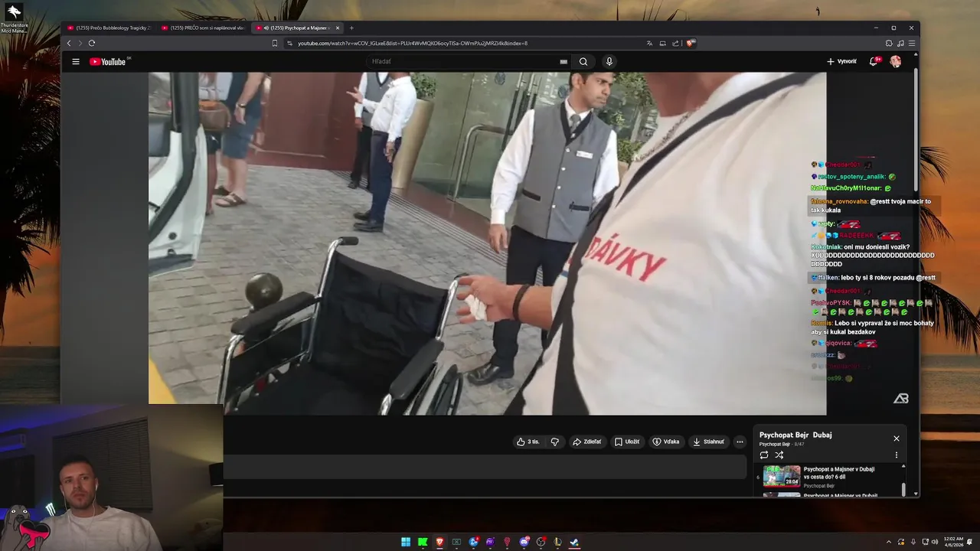
Task: Switch to the Prečo Bubbleology Tragicky tab
Action: point(109,28)
